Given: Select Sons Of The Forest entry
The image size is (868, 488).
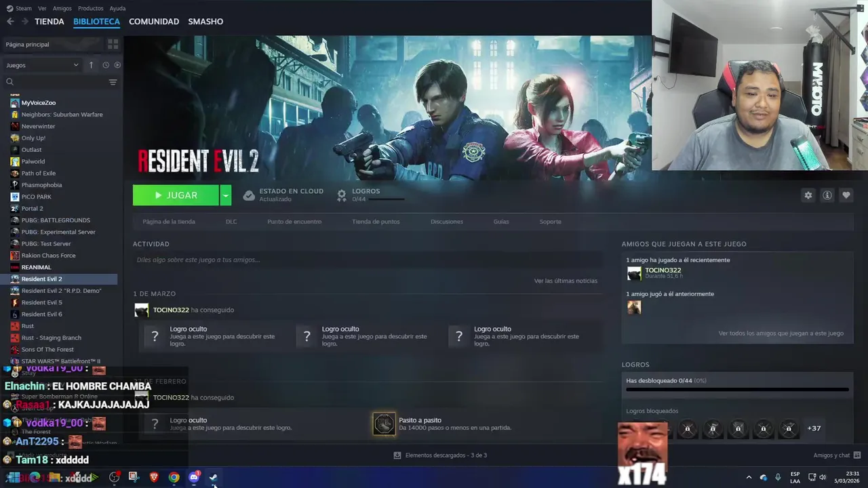Looking at the screenshot, I should point(47,350).
